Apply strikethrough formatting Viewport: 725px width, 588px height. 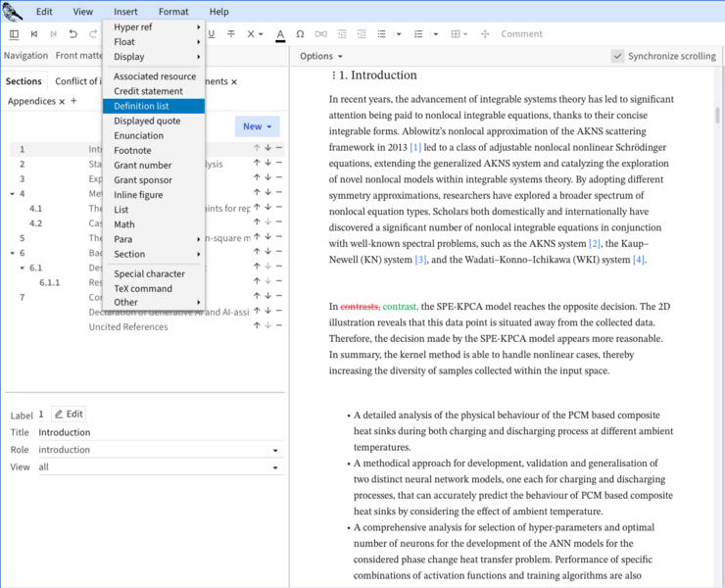(x=231, y=33)
